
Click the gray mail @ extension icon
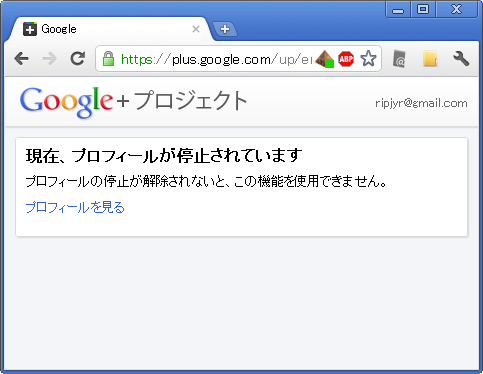[x=399, y=59]
